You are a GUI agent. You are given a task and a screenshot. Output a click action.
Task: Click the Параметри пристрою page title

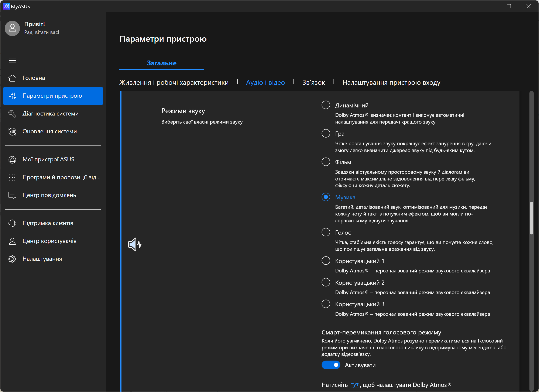[163, 39]
